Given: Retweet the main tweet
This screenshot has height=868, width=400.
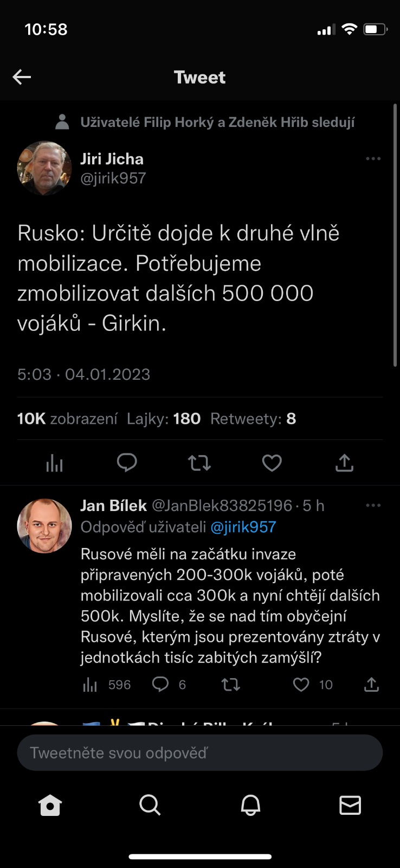Looking at the screenshot, I should [x=199, y=463].
